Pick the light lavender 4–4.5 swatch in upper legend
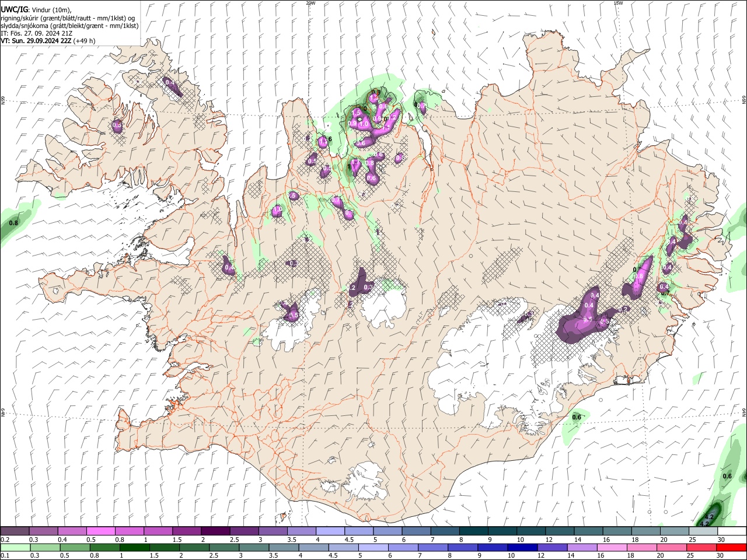747x560 pixels. tap(330, 531)
